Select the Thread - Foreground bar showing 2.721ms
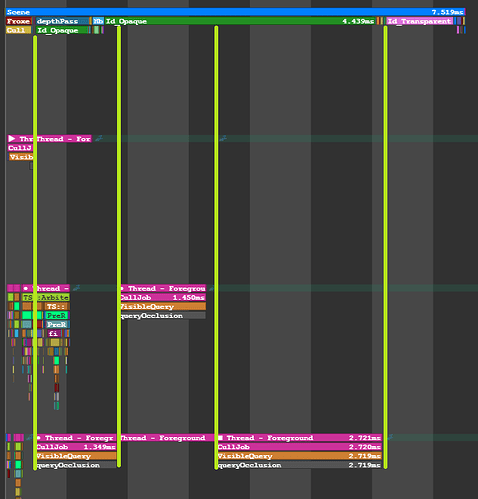 pyautogui.click(x=299, y=438)
